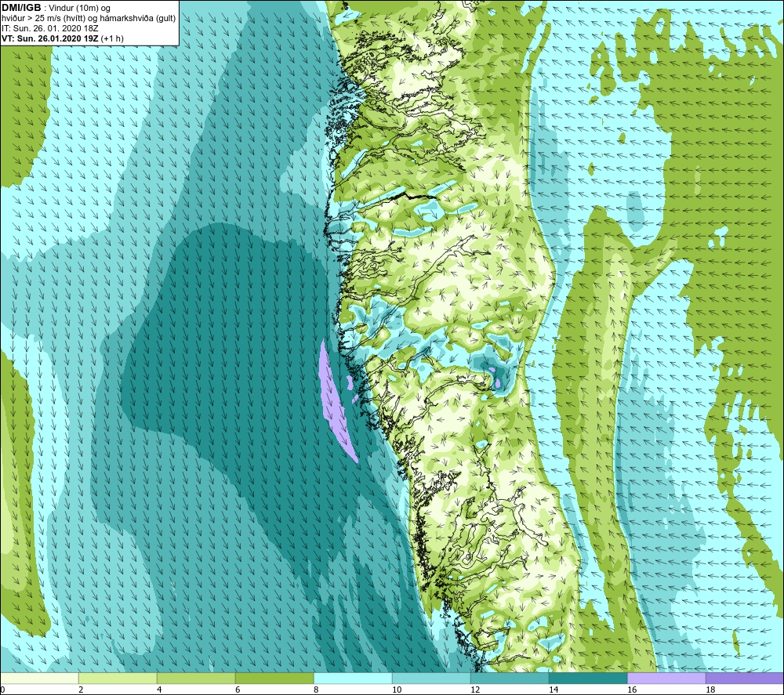Image resolution: width=784 pixels, height=695 pixels.
Task: Click the 4-6 m/s green legend swatch
Action: [x=196, y=678]
